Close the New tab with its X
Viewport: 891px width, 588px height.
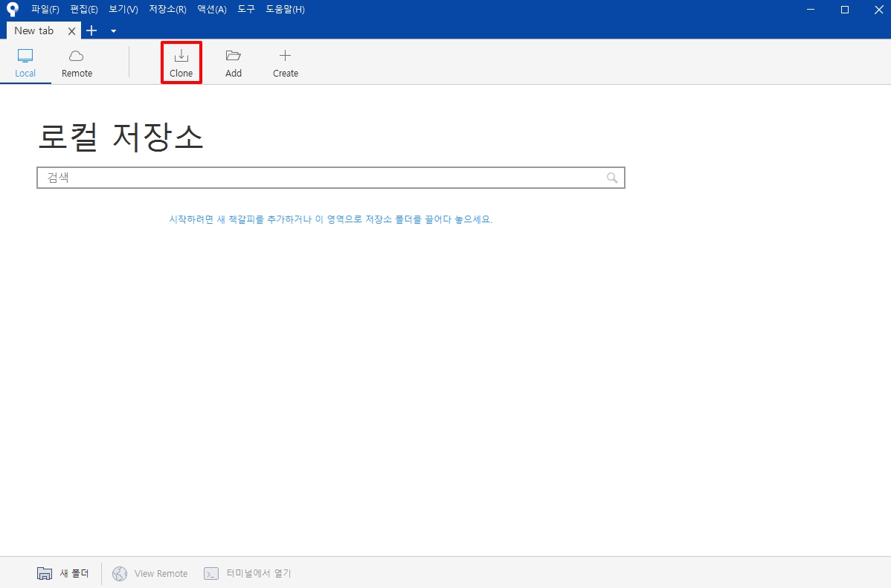pos(71,31)
